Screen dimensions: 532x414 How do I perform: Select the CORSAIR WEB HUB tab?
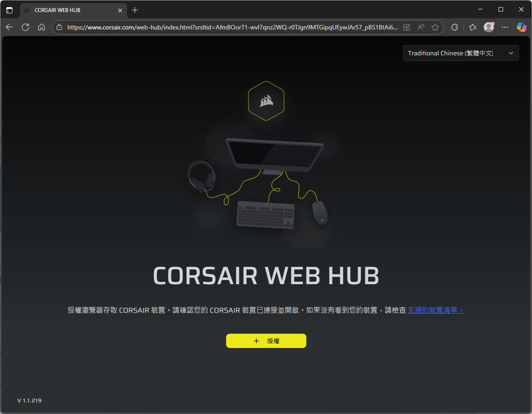click(x=73, y=10)
